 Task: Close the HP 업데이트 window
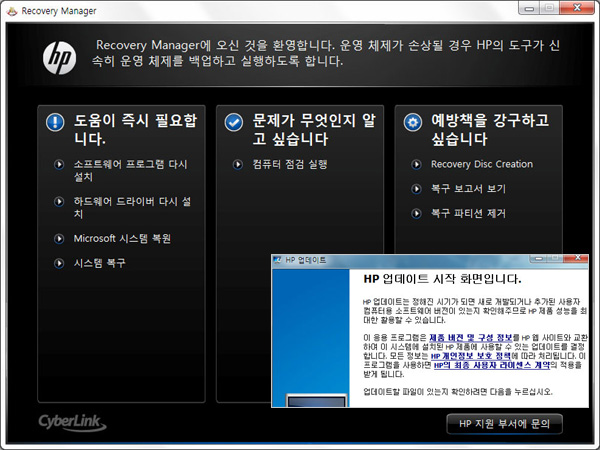(578, 258)
